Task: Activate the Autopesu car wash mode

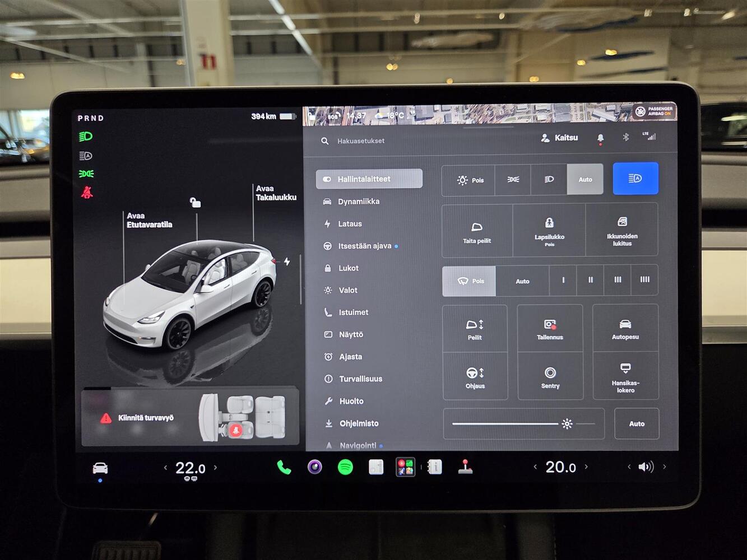Action: [x=625, y=329]
